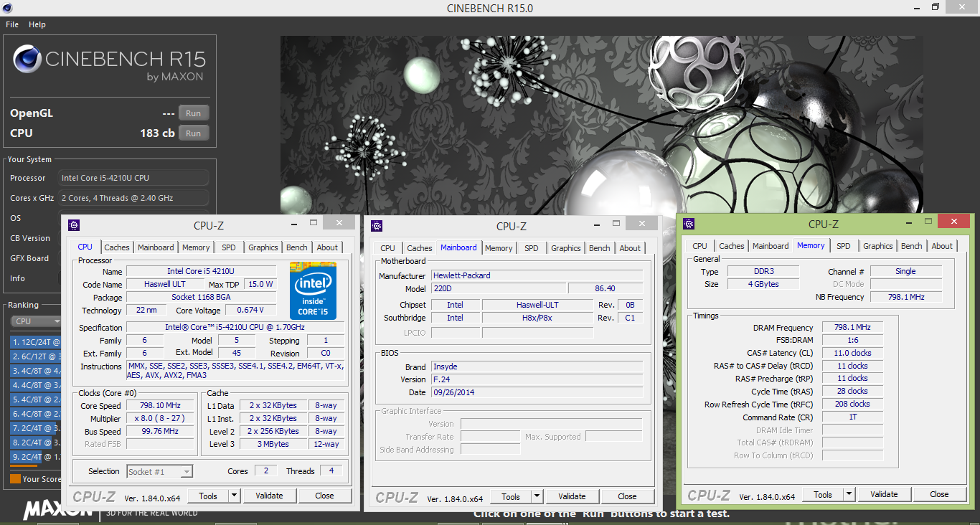Switch to Bench tab in first CPU-Z window
Screen dimensions: 980x525
click(297, 247)
